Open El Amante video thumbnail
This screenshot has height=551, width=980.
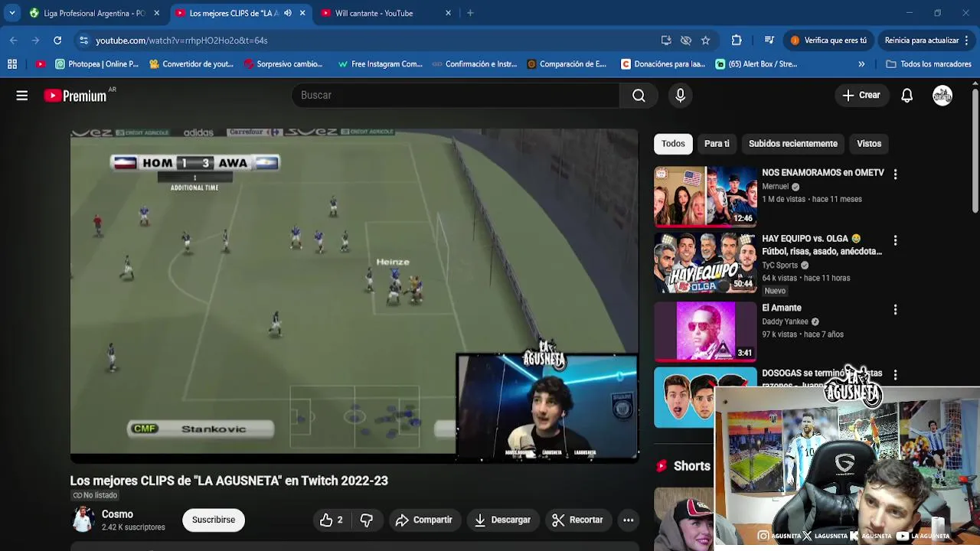[x=705, y=331]
